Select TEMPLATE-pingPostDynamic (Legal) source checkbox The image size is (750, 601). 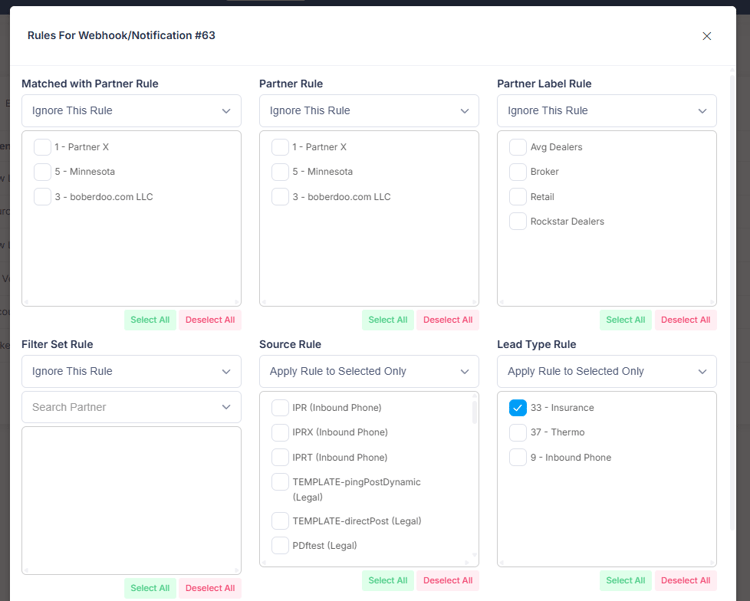point(280,482)
